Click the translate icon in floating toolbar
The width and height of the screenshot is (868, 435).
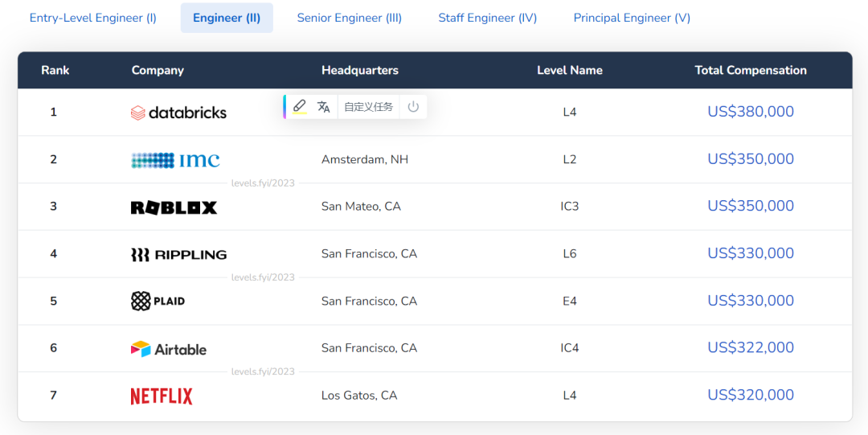(324, 107)
